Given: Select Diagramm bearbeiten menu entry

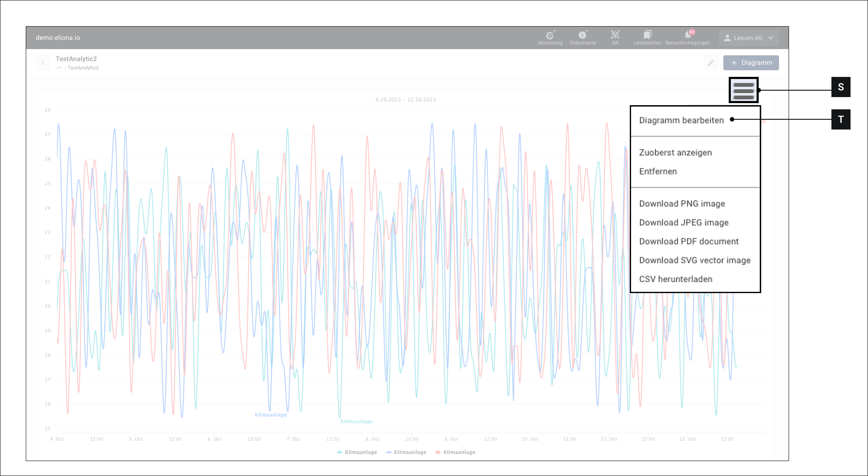Looking at the screenshot, I should (x=681, y=120).
